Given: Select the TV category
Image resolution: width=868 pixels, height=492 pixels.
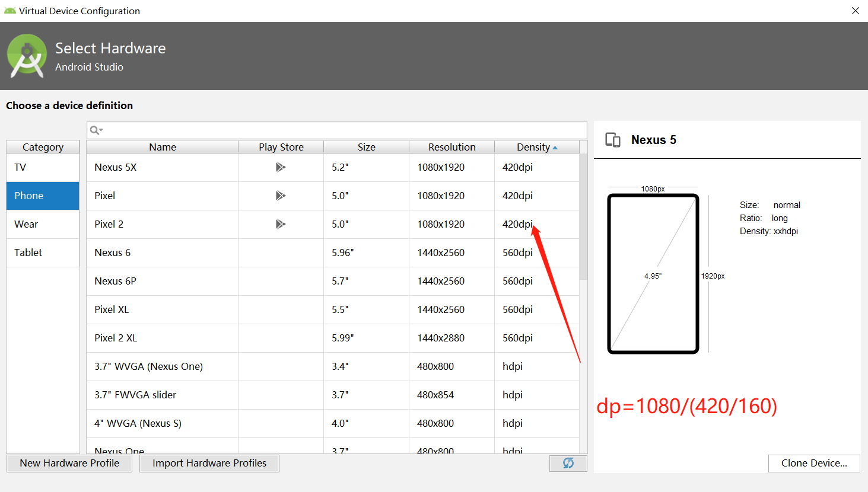Looking at the screenshot, I should click(43, 167).
